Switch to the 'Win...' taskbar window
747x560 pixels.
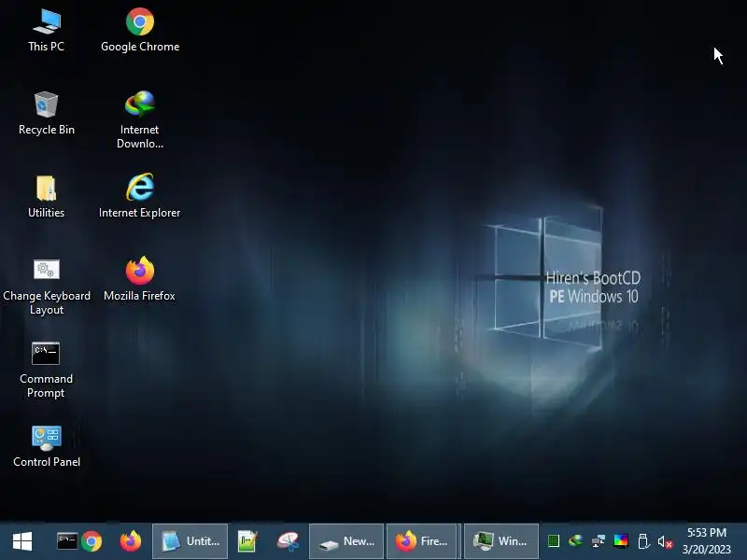click(501, 541)
